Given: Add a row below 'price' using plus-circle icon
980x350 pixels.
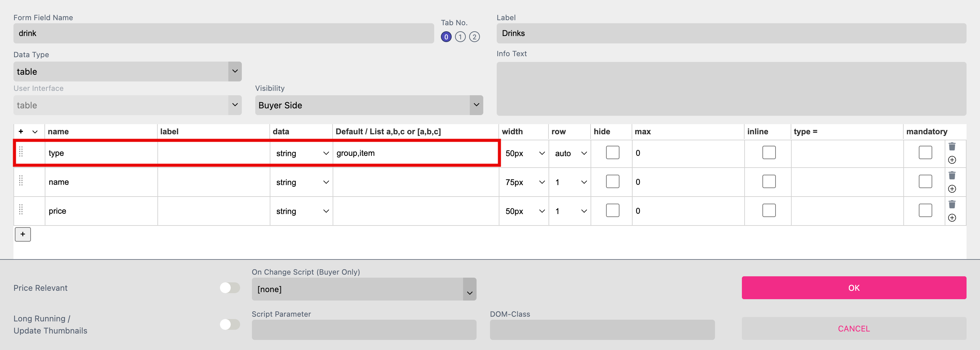Looking at the screenshot, I should coord(952,218).
